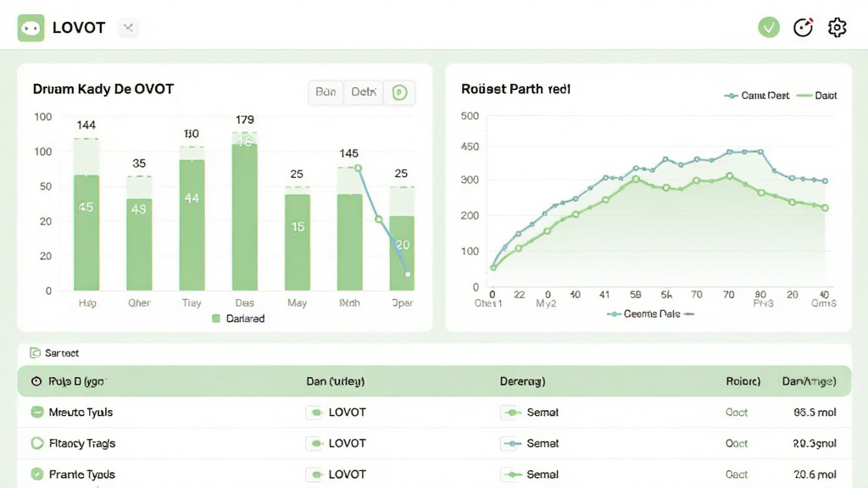
Task: Click the Semat line icon in the Fitaocy Tragls row
Action: coord(512,444)
